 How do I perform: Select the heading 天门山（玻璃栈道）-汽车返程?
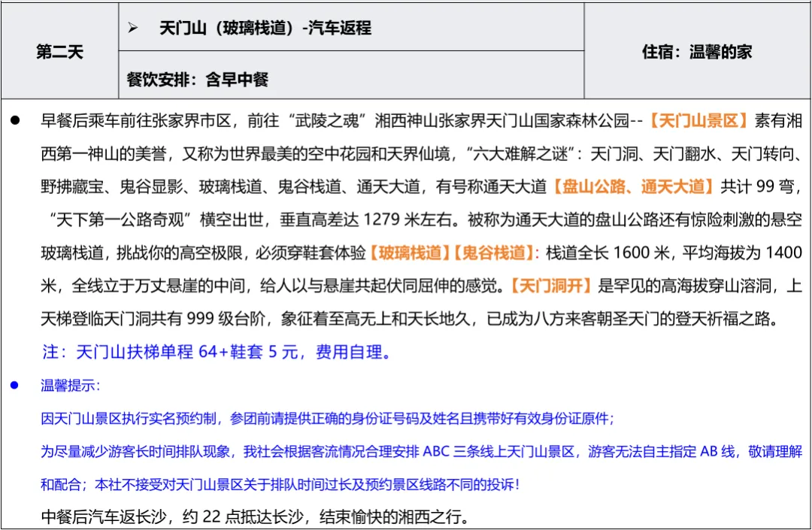click(x=265, y=27)
